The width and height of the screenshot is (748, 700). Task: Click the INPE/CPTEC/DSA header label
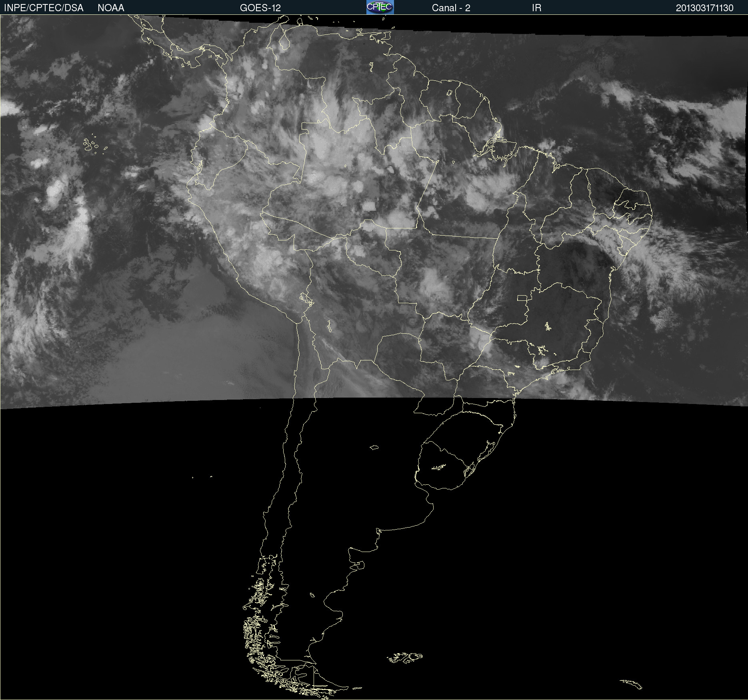[44, 8]
